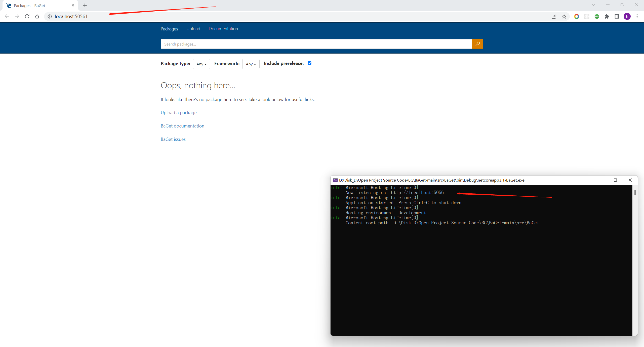Open the BaGet issues link
The width and height of the screenshot is (644, 347).
[173, 139]
